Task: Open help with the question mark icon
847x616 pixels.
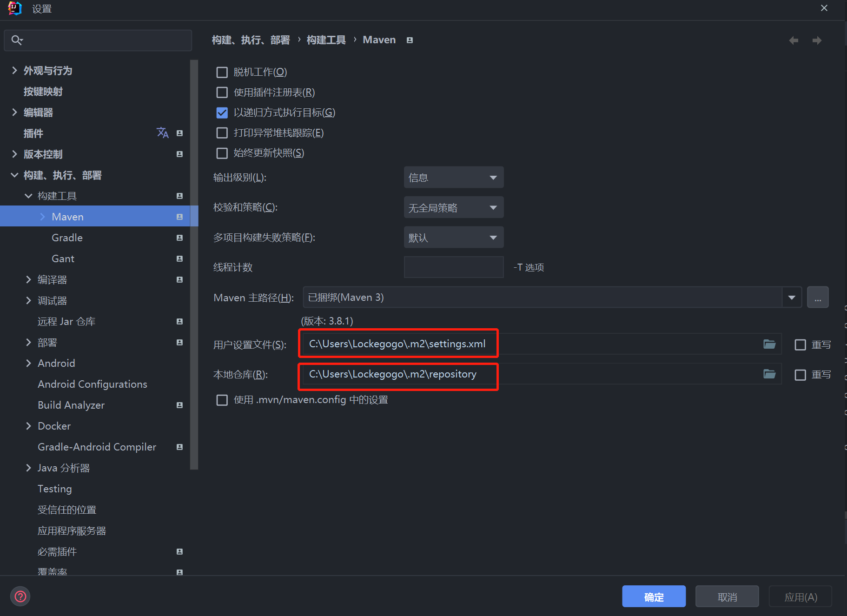Action: (20, 596)
